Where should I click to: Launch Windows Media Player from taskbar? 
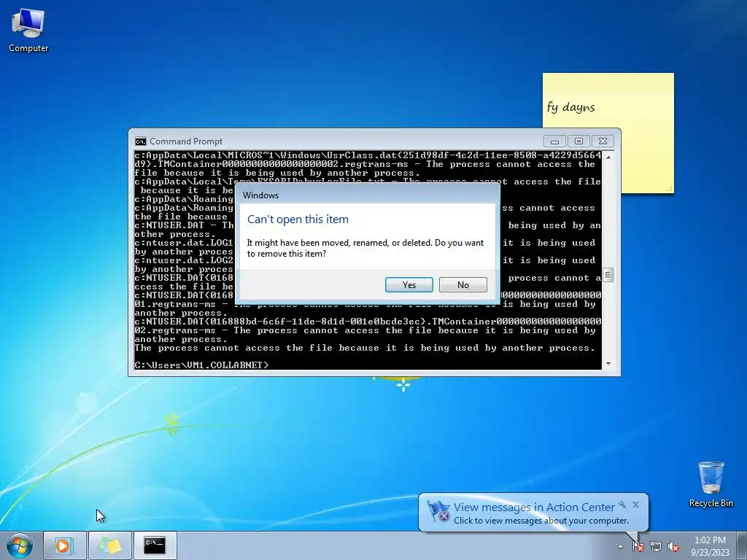pyautogui.click(x=65, y=545)
